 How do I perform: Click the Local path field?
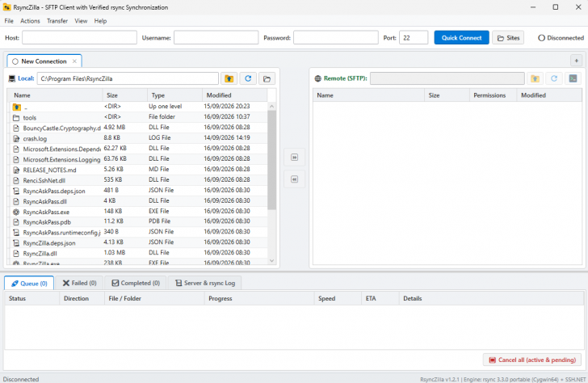(128, 78)
